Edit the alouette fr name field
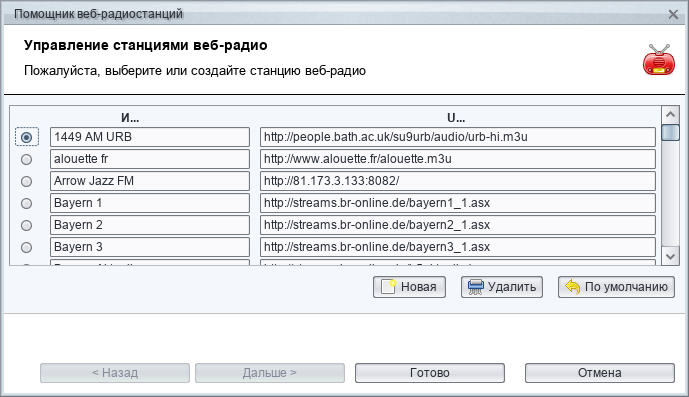 click(x=150, y=159)
